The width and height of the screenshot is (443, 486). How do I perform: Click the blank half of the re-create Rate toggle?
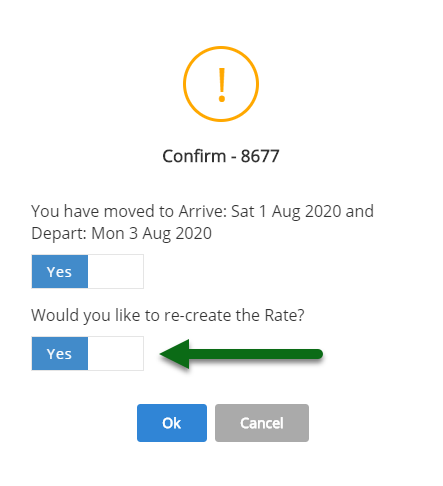[x=116, y=353]
